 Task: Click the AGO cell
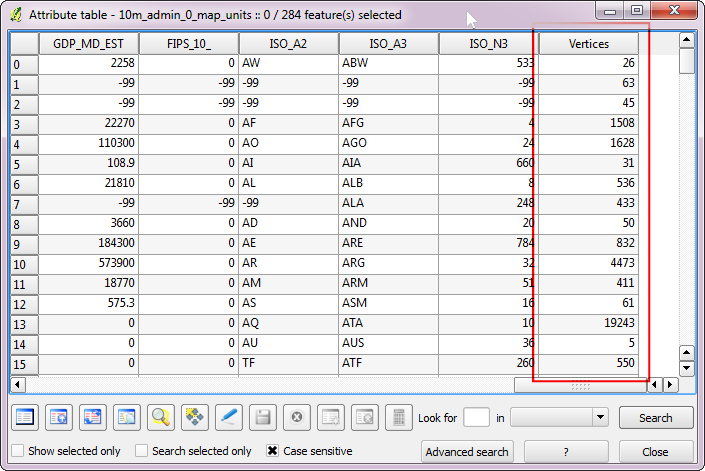(x=388, y=143)
